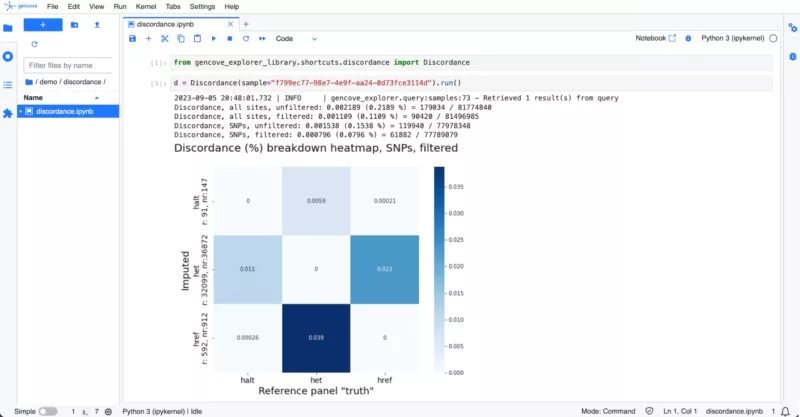Restart the kernel
The height and width of the screenshot is (417, 800).
pos(245,39)
